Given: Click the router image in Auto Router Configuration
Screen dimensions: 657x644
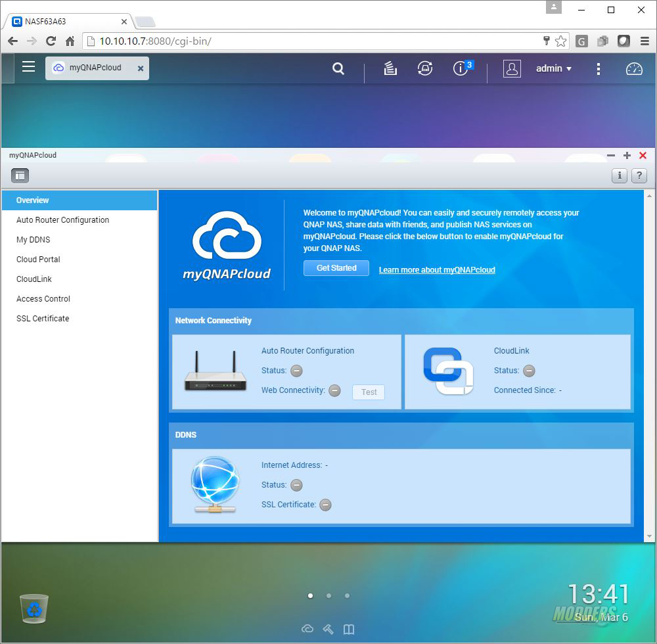Looking at the screenshot, I should [x=215, y=371].
